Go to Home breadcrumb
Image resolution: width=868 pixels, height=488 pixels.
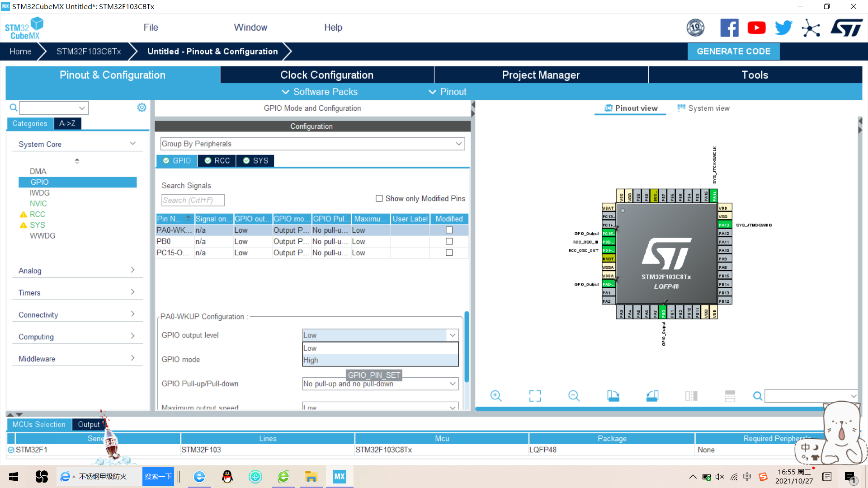[x=20, y=52]
